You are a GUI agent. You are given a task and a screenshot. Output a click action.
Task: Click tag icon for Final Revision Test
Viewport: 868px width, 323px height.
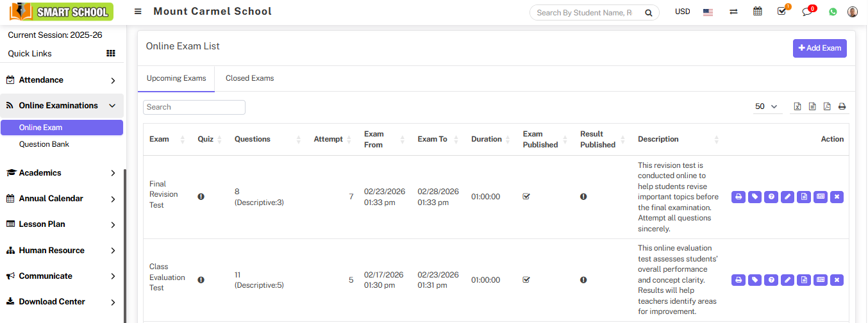pos(755,197)
